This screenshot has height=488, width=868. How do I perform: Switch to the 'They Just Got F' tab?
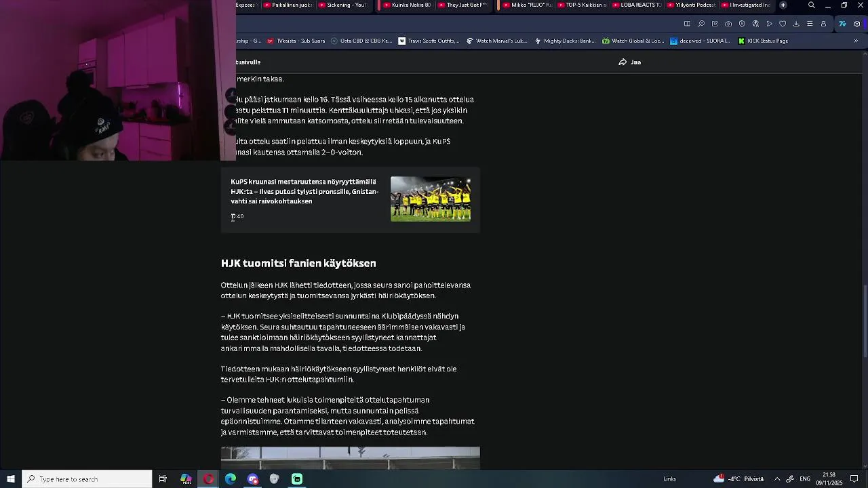pyautogui.click(x=465, y=5)
